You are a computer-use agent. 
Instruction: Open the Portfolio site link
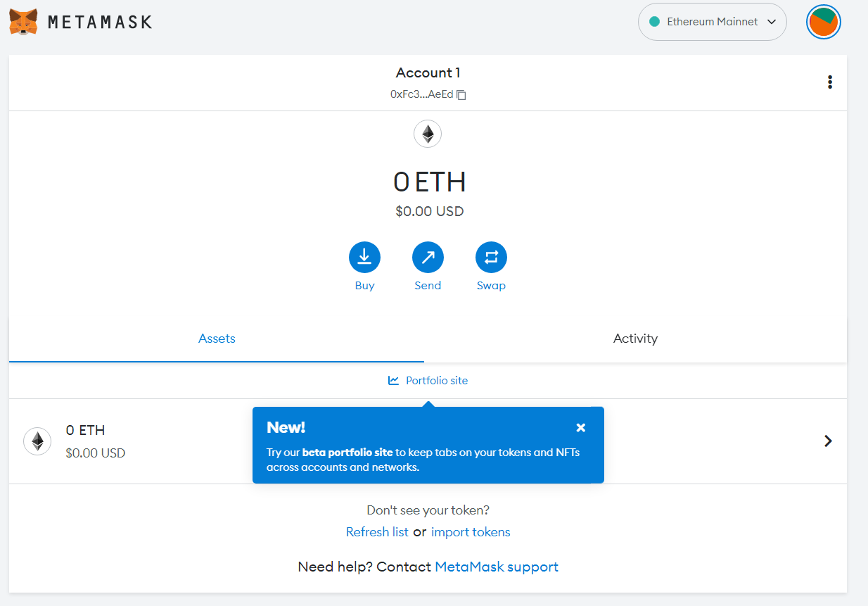(428, 380)
